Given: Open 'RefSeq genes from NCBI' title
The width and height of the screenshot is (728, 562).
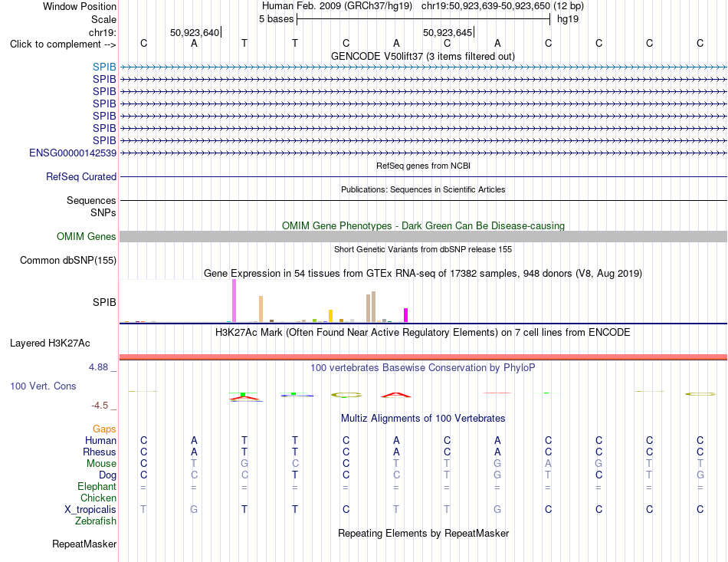Looking at the screenshot, I should (x=423, y=166).
